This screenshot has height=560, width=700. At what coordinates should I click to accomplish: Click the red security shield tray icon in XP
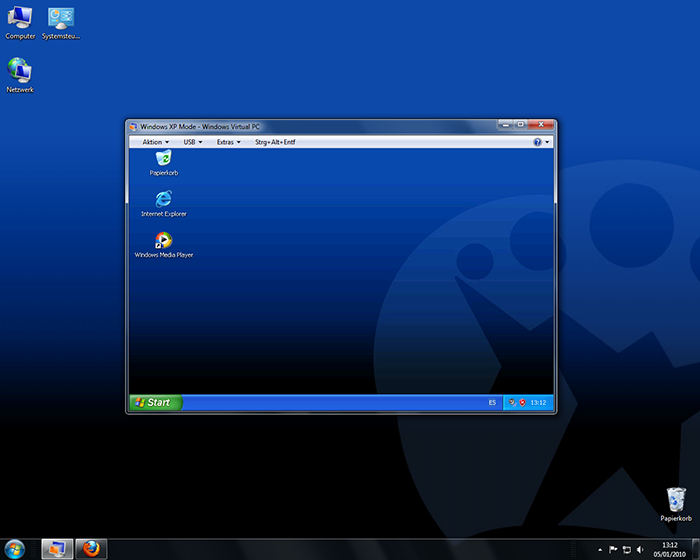[522, 403]
